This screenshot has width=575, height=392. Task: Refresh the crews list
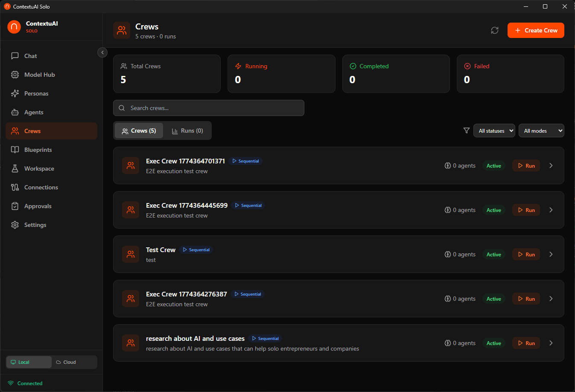pyautogui.click(x=495, y=30)
